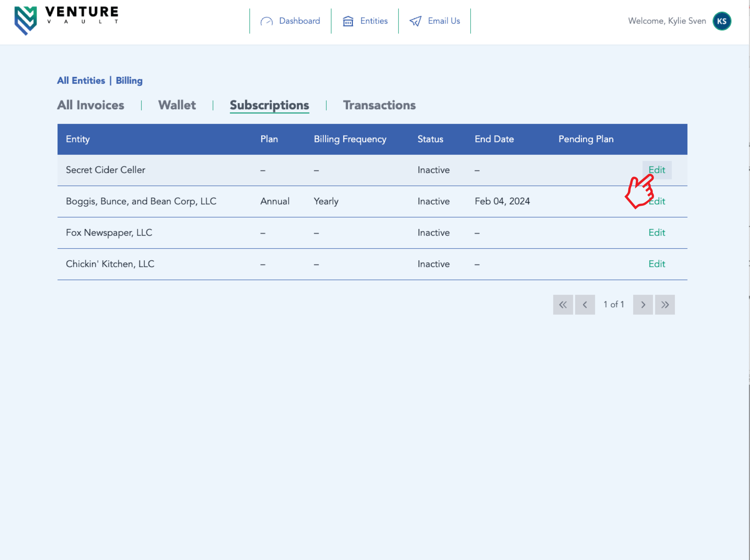Open the Transactions tab
Image resolution: width=750 pixels, height=560 pixels.
click(x=379, y=105)
